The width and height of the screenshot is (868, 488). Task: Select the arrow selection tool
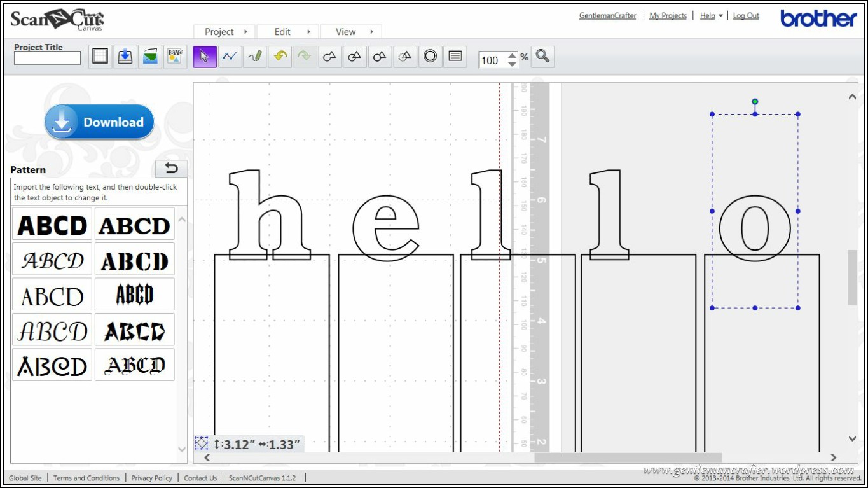point(204,57)
